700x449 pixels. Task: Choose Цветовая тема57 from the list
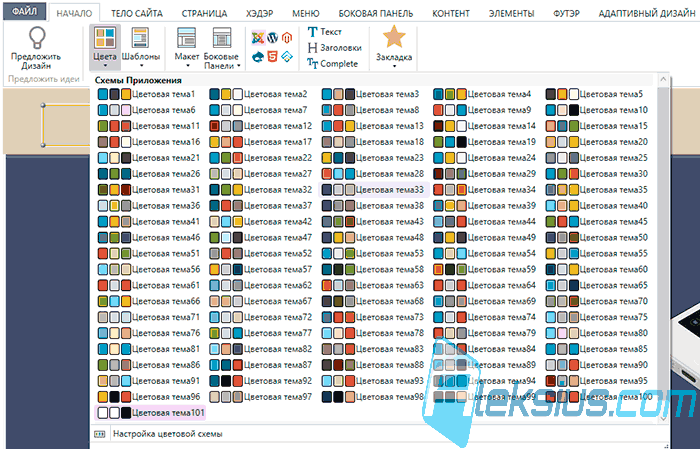point(261,269)
